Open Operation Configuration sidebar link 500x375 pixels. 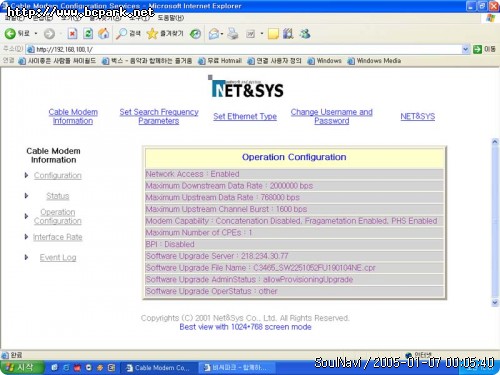click(x=58, y=216)
